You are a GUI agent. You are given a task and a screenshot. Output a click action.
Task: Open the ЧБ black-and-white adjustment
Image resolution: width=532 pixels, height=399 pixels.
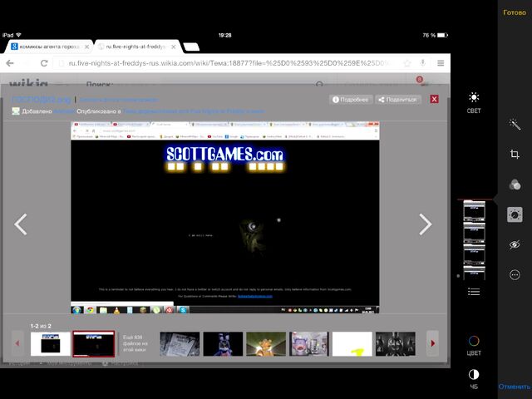(x=474, y=379)
